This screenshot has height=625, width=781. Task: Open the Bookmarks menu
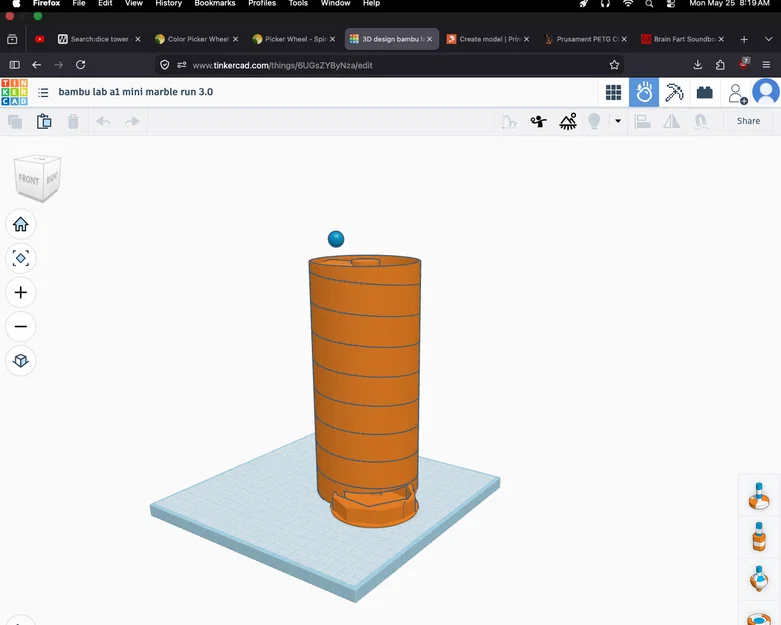(215, 3)
